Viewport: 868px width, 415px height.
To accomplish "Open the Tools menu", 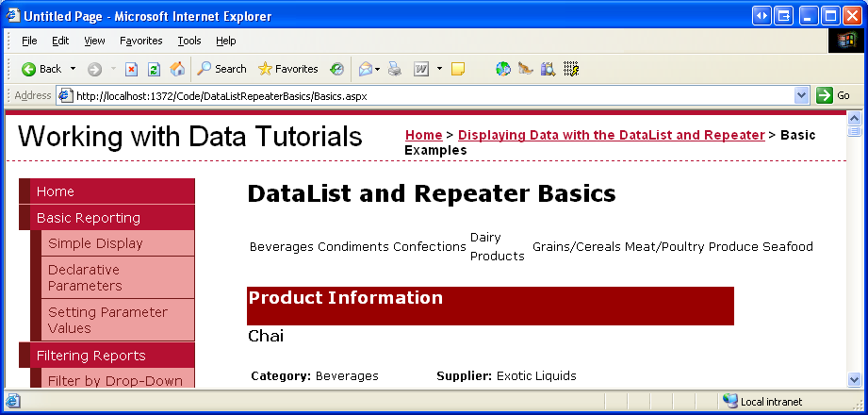I will point(189,41).
